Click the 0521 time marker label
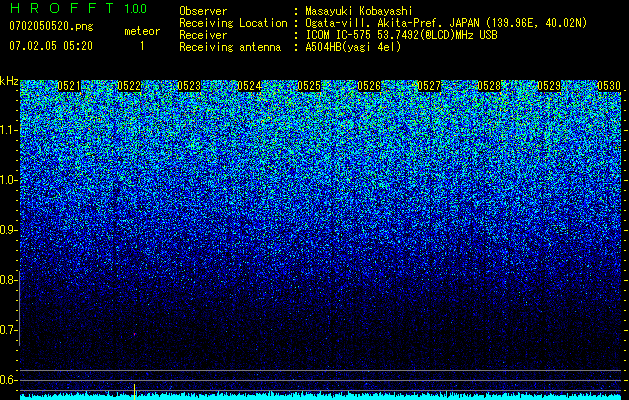Image resolution: width=629 pixels, height=400 pixels. [69, 86]
